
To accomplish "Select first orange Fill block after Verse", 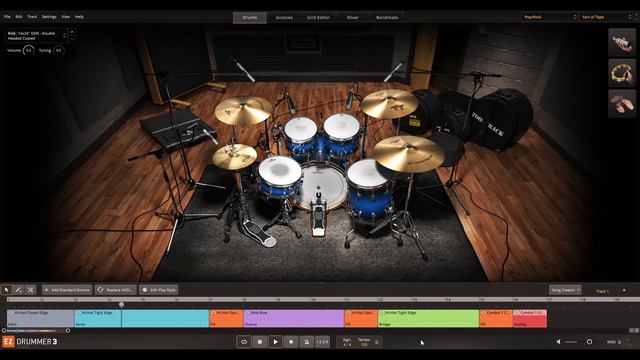I will click(x=226, y=318).
